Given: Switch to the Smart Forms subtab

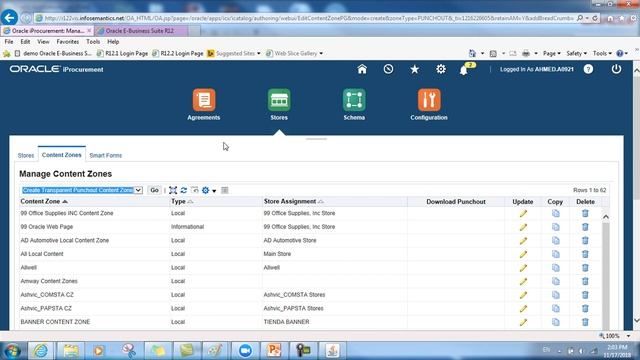Looking at the screenshot, I should click(106, 156).
